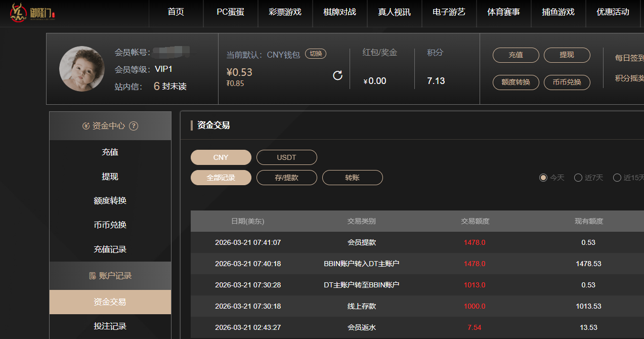
Task: Open 额度转换 from the header buttons
Action: (516, 82)
